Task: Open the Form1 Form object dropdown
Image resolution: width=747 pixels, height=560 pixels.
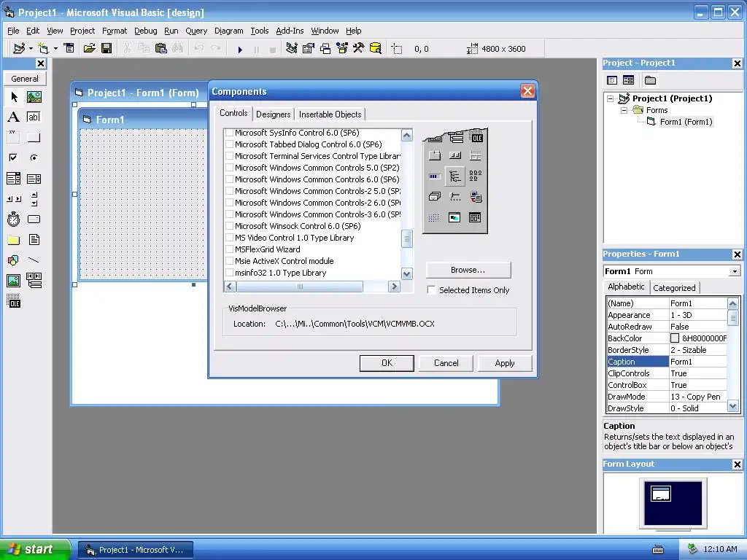Action: 735,271
